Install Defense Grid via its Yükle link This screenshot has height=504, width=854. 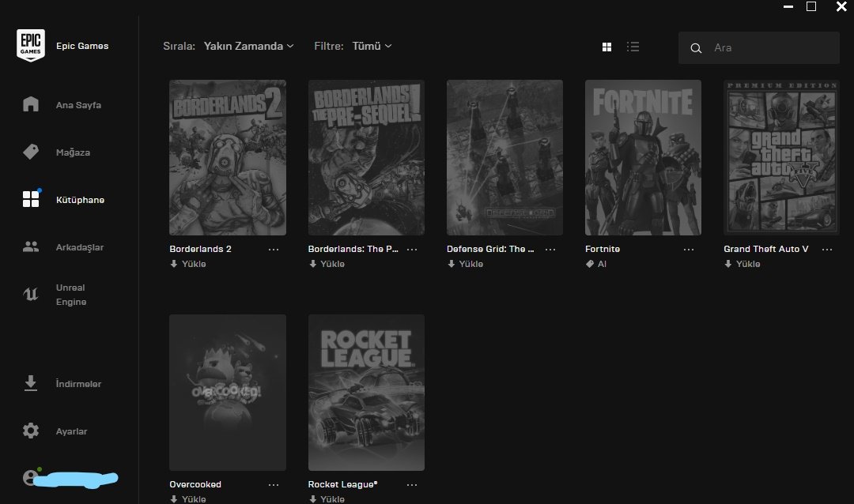tap(471, 264)
